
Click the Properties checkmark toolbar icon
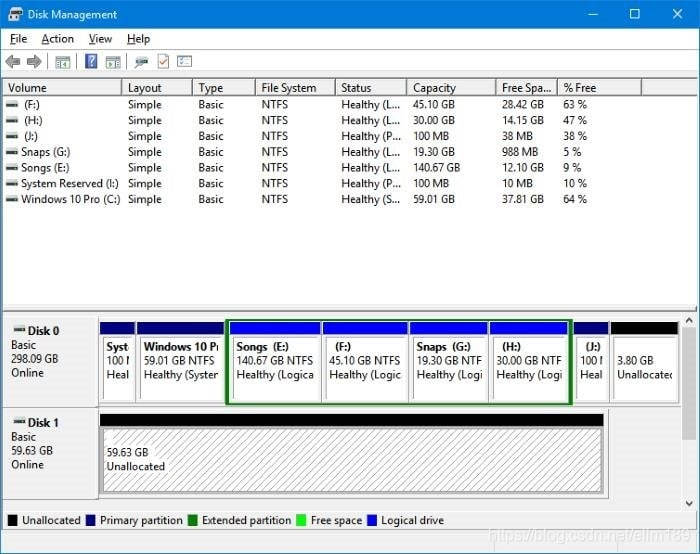click(x=163, y=61)
